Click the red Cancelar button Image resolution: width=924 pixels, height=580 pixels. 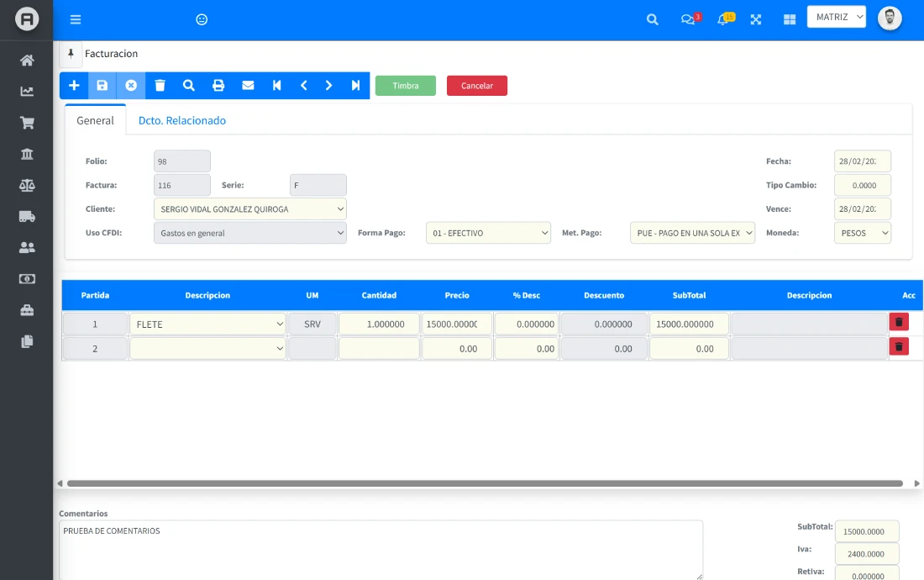point(477,86)
